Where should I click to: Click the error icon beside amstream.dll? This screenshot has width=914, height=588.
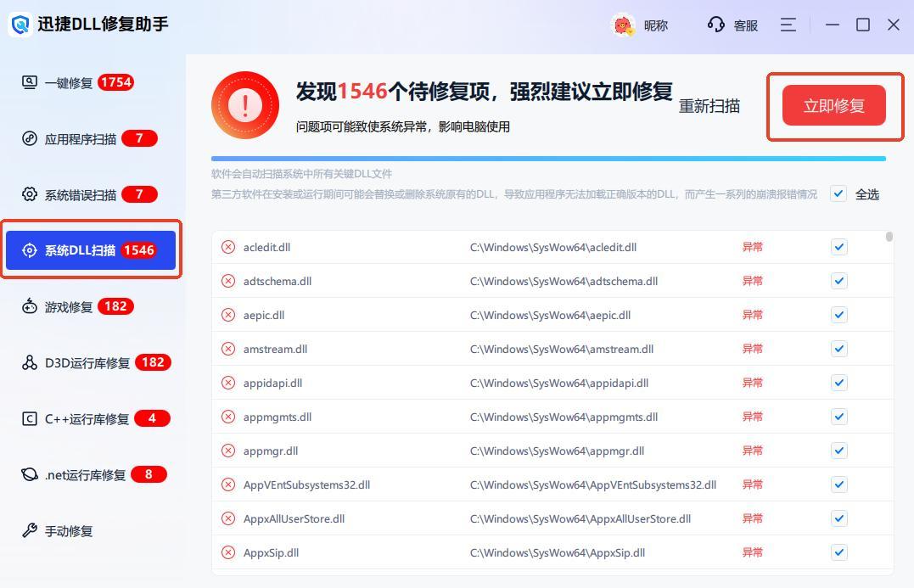tap(228, 349)
